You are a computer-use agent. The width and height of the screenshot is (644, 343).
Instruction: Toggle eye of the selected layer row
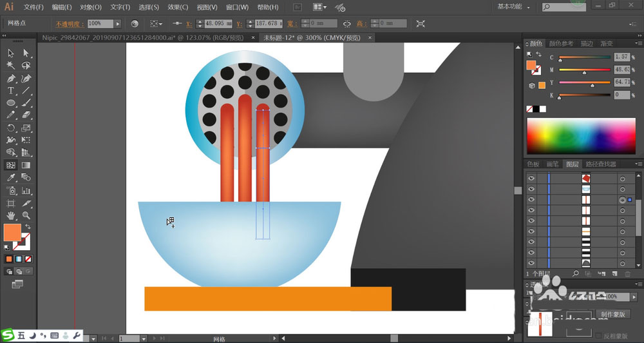(531, 200)
